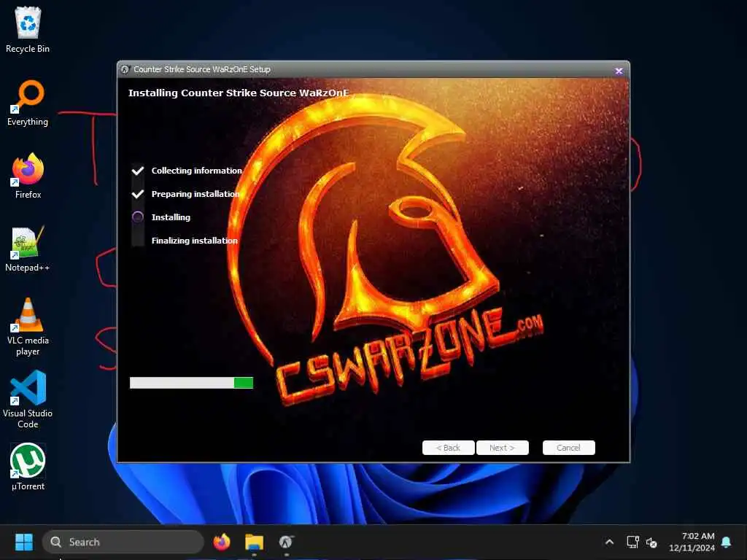747x560 pixels.
Task: Expand the hidden system tray icons chevron
Action: 609,542
